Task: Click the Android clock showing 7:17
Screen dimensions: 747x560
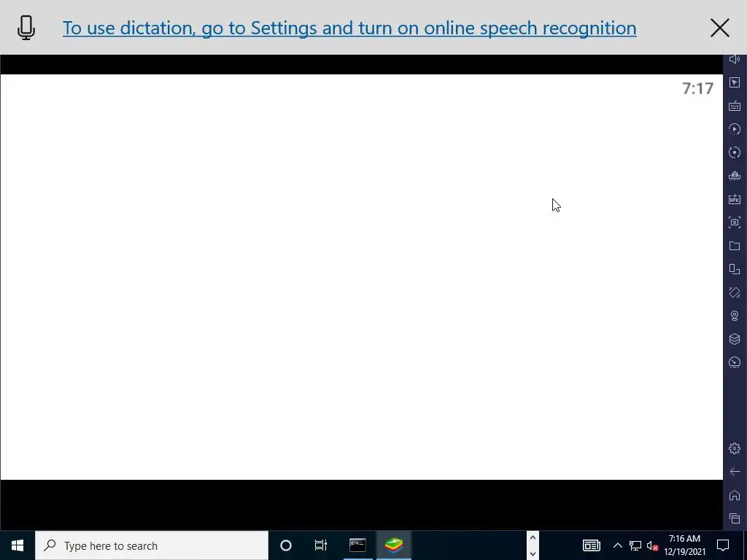Action: point(697,88)
